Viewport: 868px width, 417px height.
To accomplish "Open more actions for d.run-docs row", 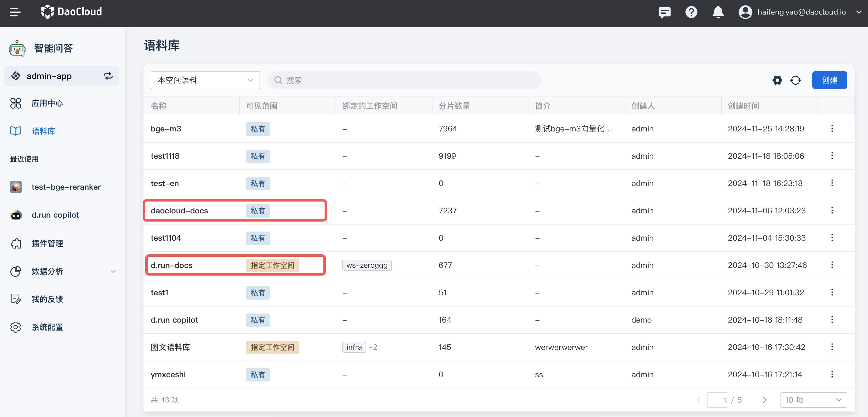I will tap(832, 265).
